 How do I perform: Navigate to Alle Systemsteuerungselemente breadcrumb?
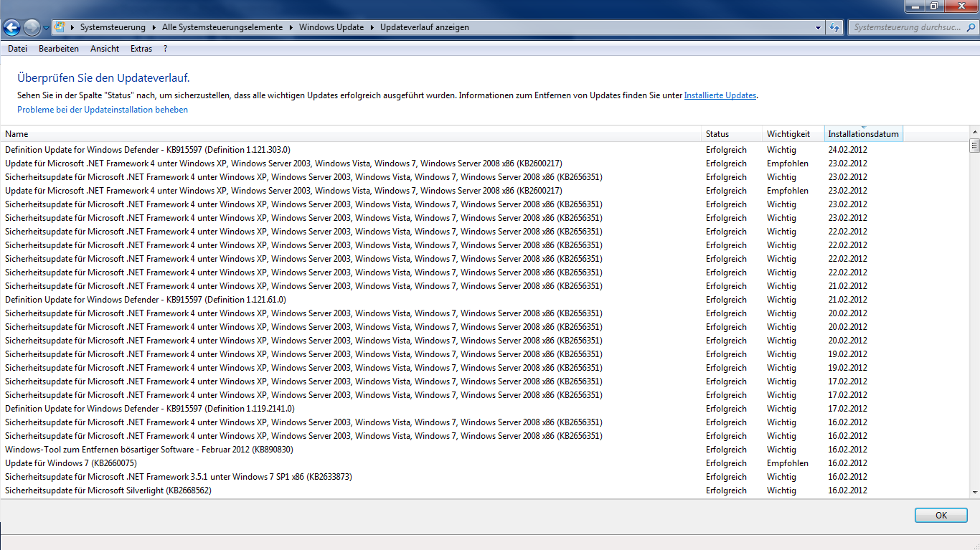click(x=223, y=27)
